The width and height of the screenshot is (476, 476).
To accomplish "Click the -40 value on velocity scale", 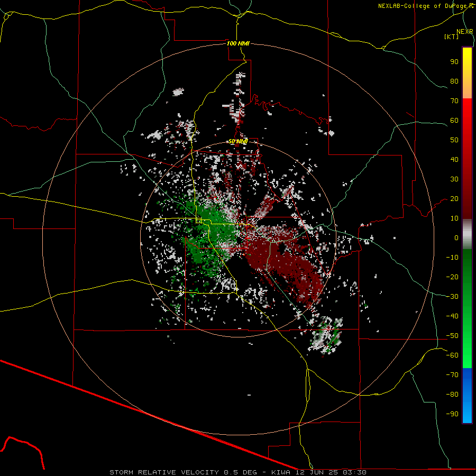I will 452,316.
